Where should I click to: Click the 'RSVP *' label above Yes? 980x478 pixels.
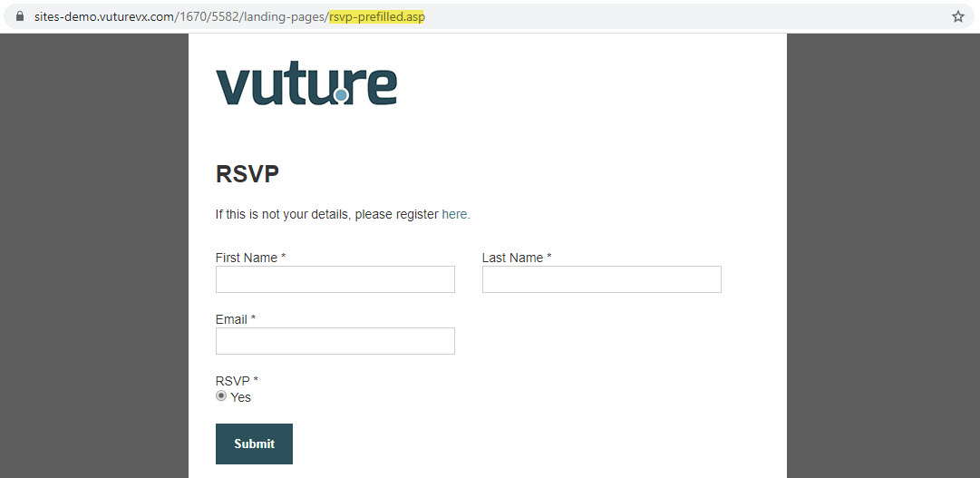click(237, 381)
